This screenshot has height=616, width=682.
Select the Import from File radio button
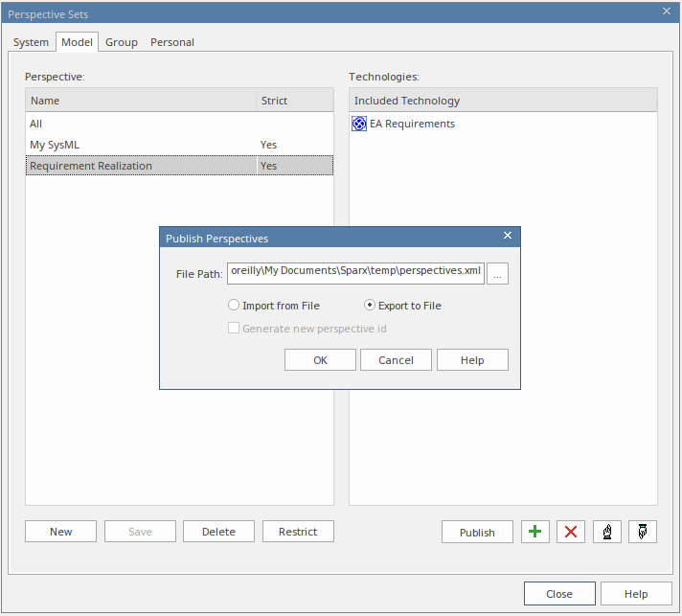(234, 306)
